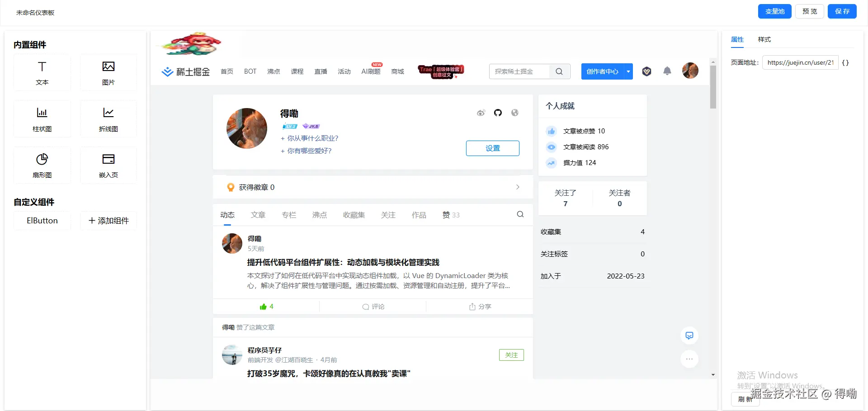Click the {} variable binding icon beside page URL
This screenshot has width=868, height=411.
[x=846, y=62]
